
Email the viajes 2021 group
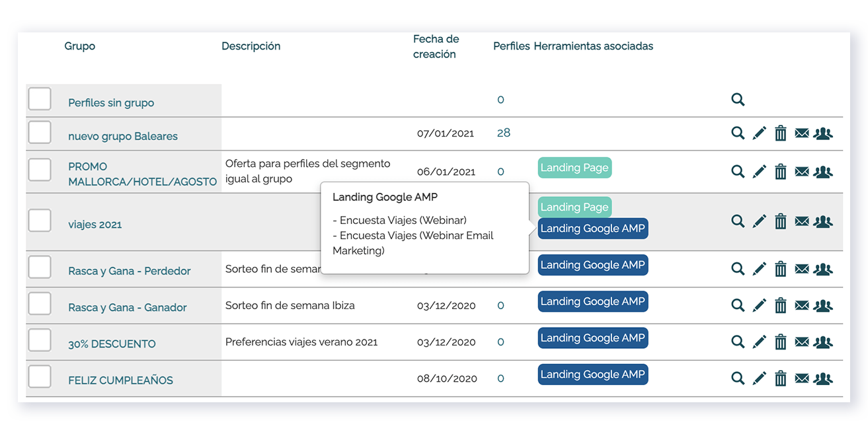(802, 221)
